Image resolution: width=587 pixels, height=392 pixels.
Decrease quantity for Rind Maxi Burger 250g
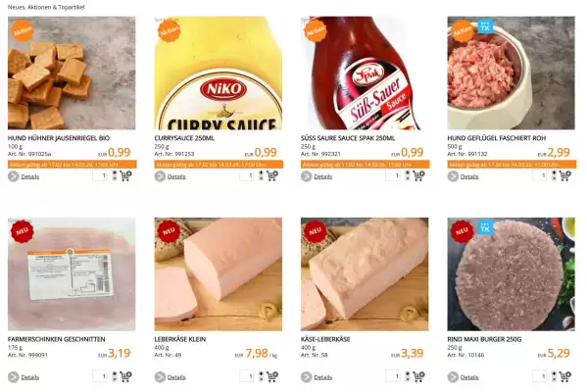[x=554, y=379]
